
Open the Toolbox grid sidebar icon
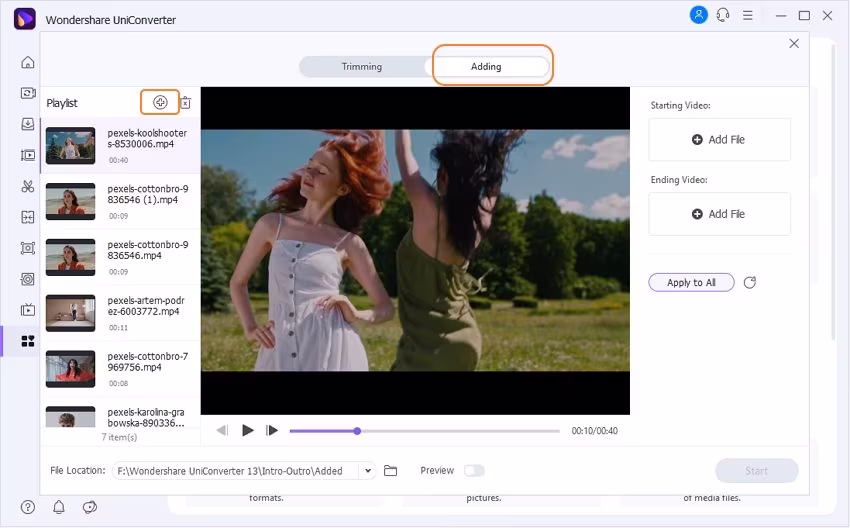28,340
